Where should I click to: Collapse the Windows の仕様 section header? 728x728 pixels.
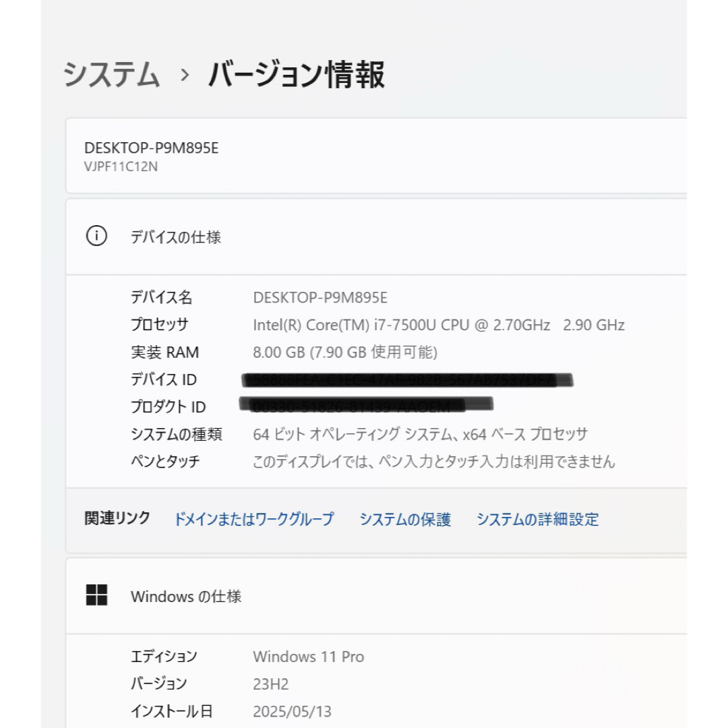point(376,596)
